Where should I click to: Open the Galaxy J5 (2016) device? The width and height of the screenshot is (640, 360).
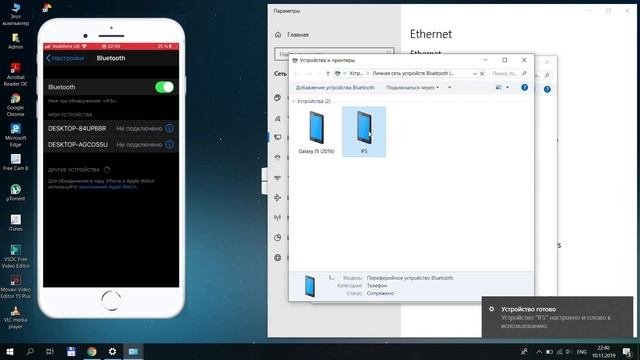pyautogui.click(x=316, y=132)
